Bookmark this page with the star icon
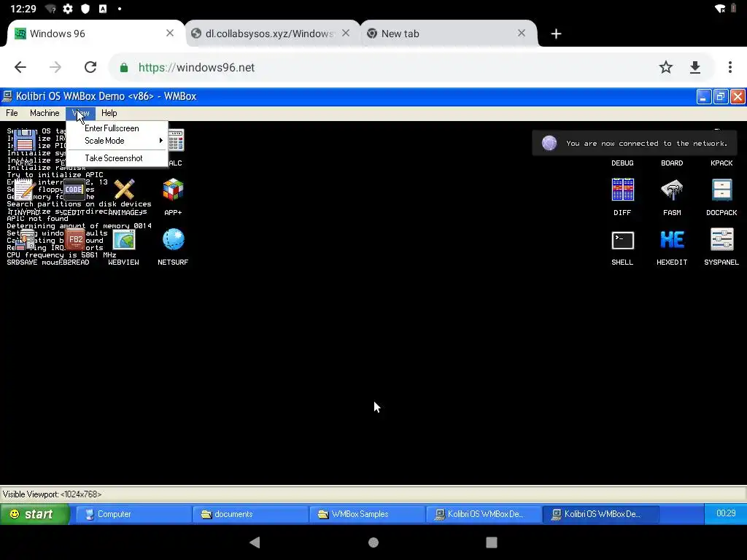 tap(665, 67)
